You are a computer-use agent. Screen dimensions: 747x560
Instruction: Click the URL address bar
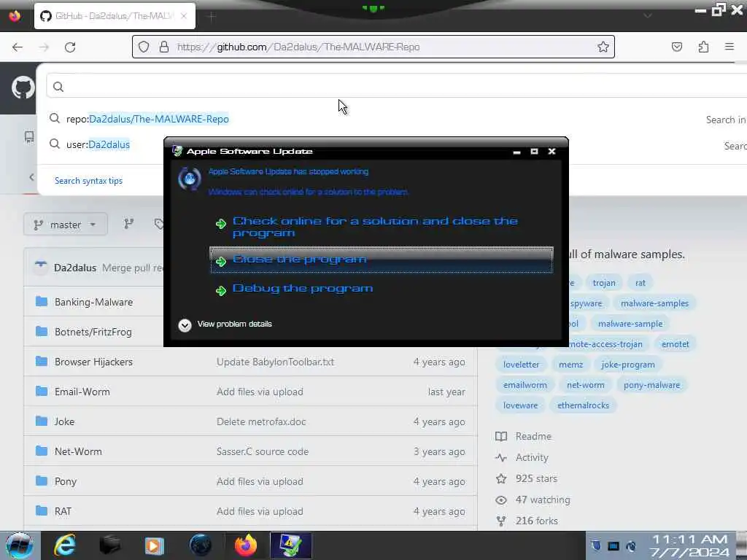[373, 47]
